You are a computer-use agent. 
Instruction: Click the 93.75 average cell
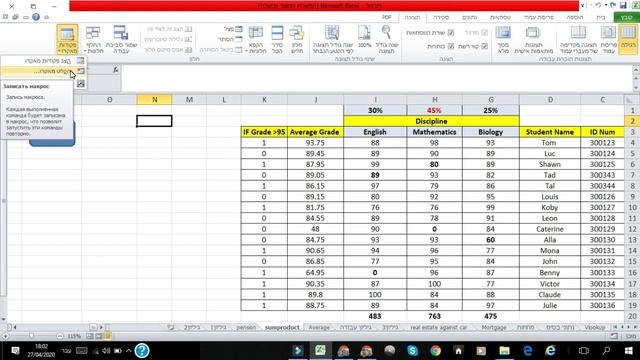[315, 143]
